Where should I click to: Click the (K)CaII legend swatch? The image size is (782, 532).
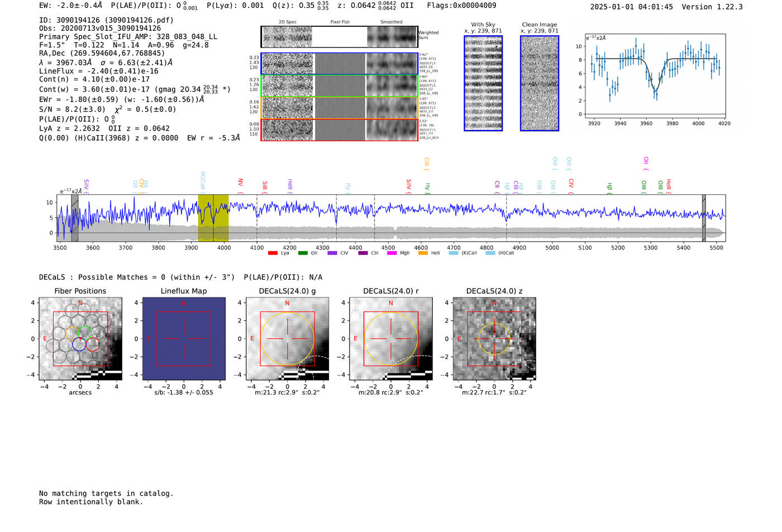point(454,253)
